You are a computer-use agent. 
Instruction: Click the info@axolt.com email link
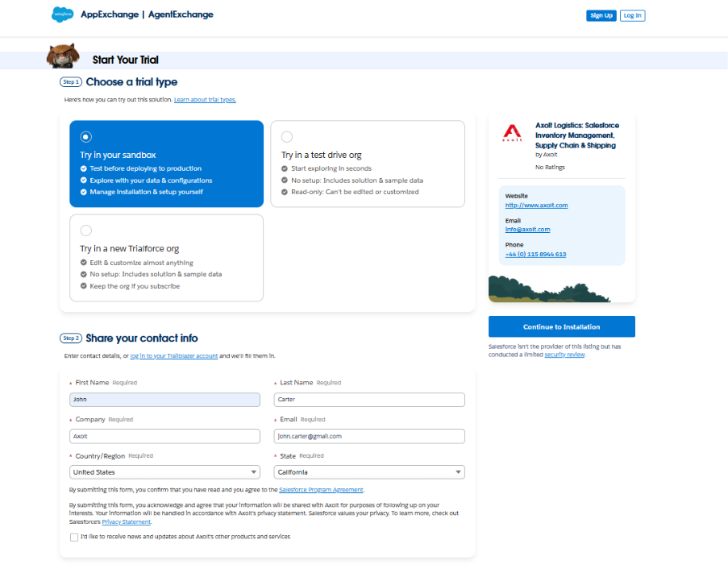tap(527, 230)
